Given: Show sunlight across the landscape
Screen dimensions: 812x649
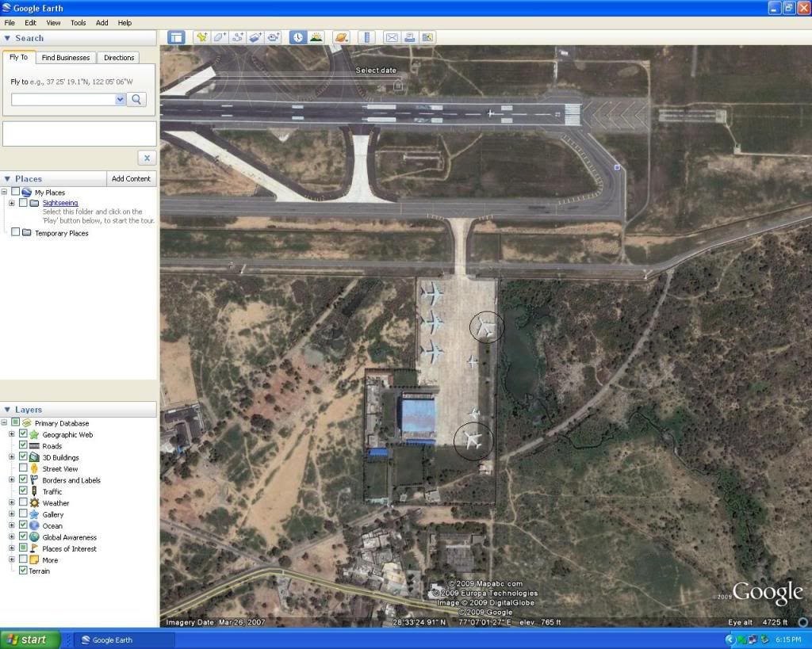Looking at the screenshot, I should [x=316, y=37].
